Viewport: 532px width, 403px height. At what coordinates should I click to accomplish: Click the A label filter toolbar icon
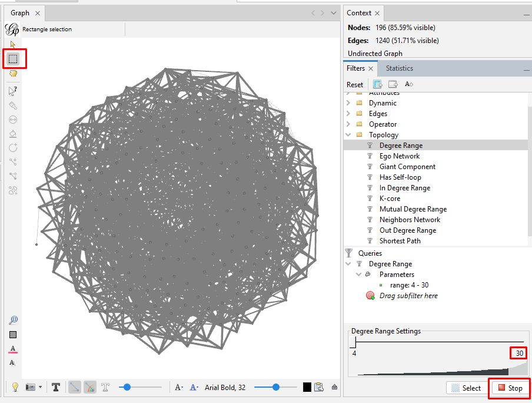click(x=409, y=84)
